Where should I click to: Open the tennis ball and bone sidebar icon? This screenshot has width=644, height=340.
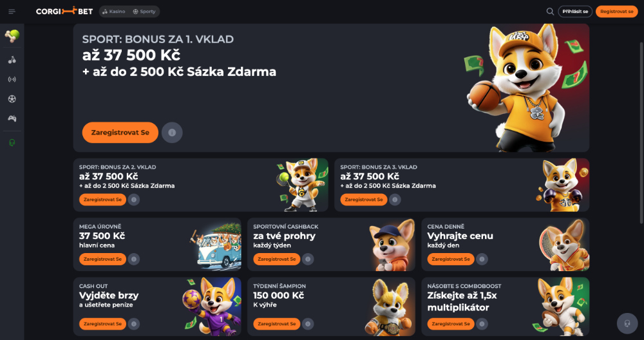click(x=12, y=35)
